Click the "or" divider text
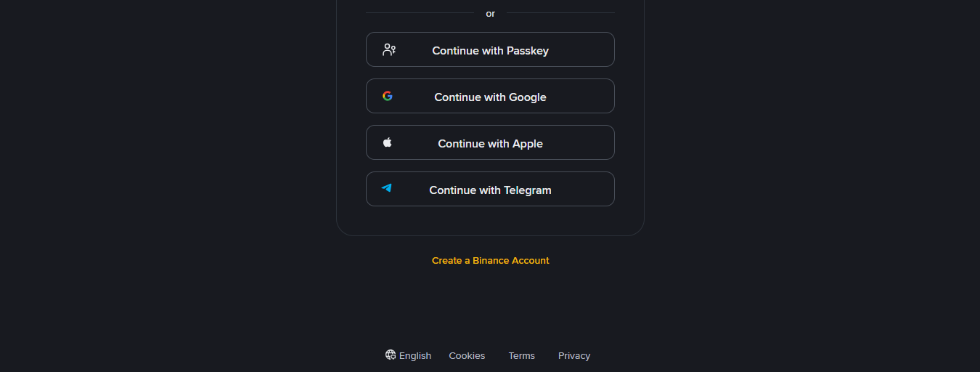This screenshot has height=372, width=980. coord(491,13)
